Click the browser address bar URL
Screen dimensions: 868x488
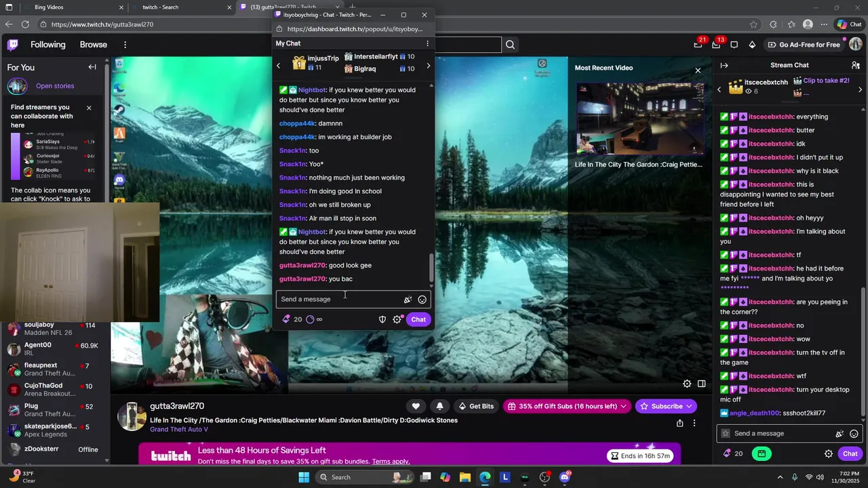click(x=102, y=24)
